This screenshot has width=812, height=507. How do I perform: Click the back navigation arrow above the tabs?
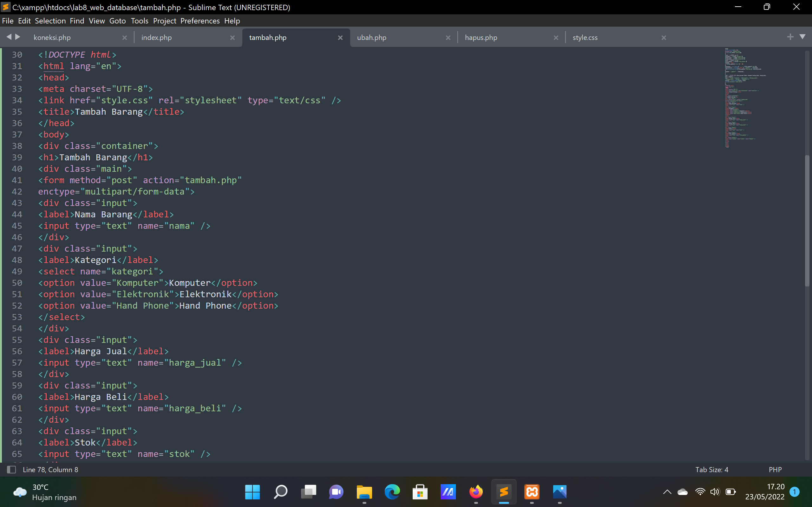(9, 37)
